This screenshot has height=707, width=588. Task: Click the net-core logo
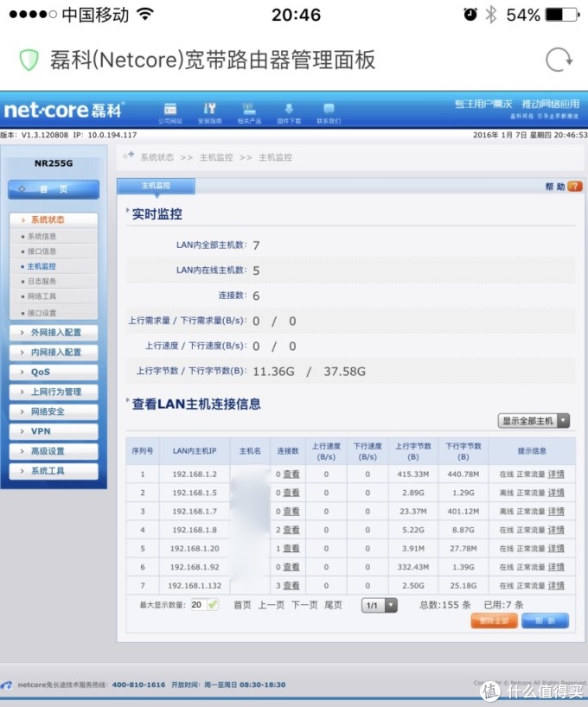(64, 110)
